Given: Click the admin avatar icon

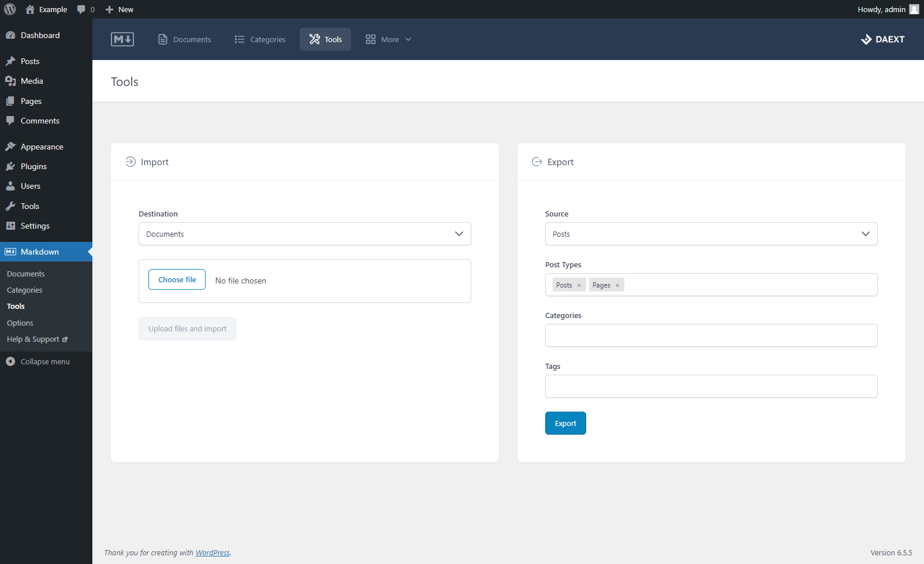Looking at the screenshot, I should pos(914,9).
